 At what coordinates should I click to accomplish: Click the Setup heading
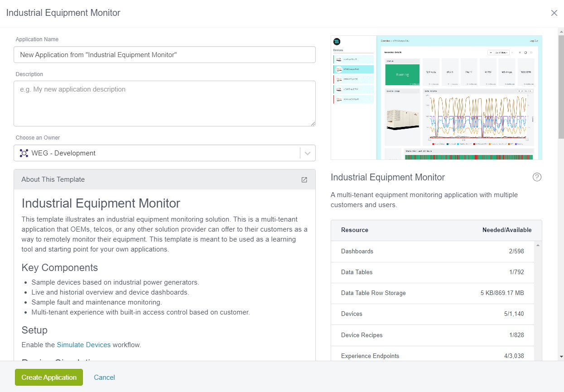point(34,330)
